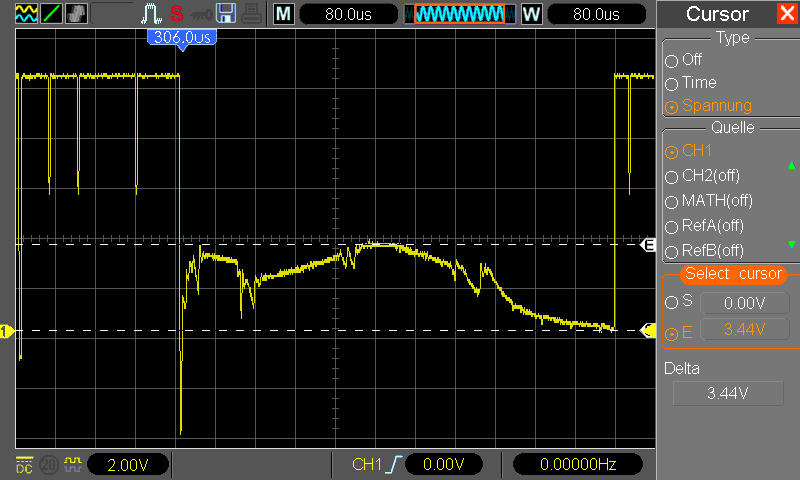800x480 pixels.
Task: Click the Delta label
Action: (682, 368)
